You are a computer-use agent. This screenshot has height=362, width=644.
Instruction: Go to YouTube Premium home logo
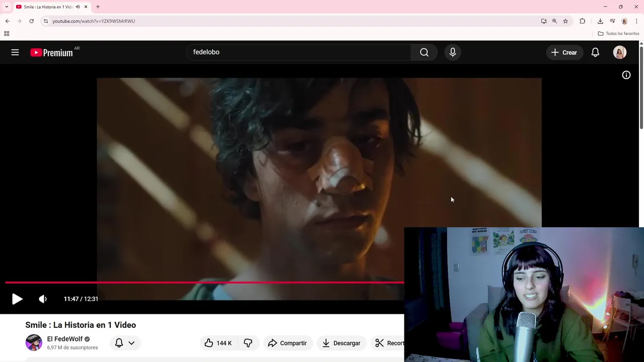(x=51, y=52)
